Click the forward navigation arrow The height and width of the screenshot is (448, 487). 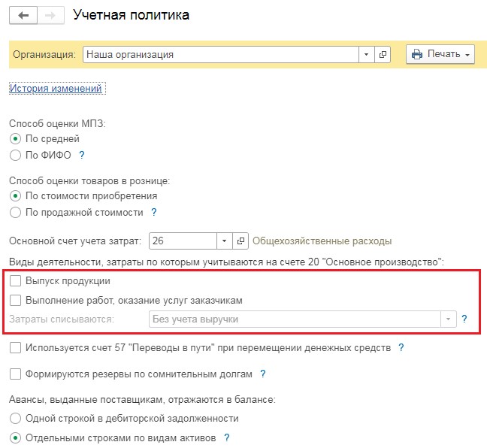pyautogui.click(x=50, y=16)
